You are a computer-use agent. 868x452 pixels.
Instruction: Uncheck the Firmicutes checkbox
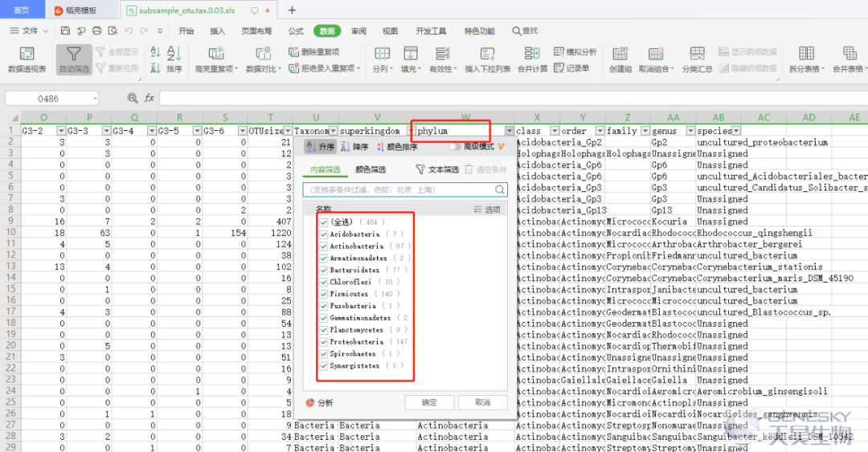324,294
